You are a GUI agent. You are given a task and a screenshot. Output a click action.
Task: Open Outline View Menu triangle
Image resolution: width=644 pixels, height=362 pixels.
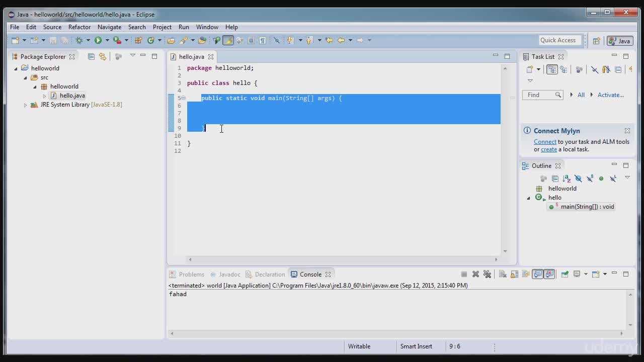[x=627, y=177]
